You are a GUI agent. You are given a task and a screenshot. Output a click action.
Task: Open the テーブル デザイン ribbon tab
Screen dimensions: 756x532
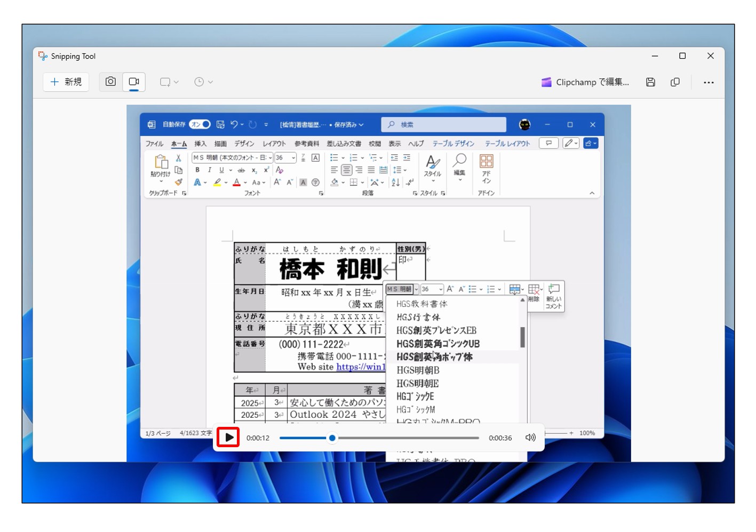pyautogui.click(x=453, y=144)
